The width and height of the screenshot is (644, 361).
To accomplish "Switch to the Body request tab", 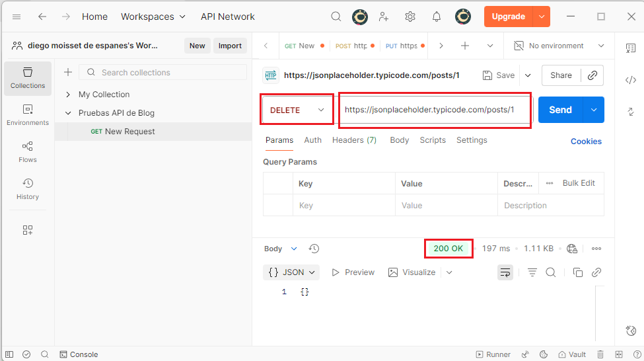I will click(399, 140).
